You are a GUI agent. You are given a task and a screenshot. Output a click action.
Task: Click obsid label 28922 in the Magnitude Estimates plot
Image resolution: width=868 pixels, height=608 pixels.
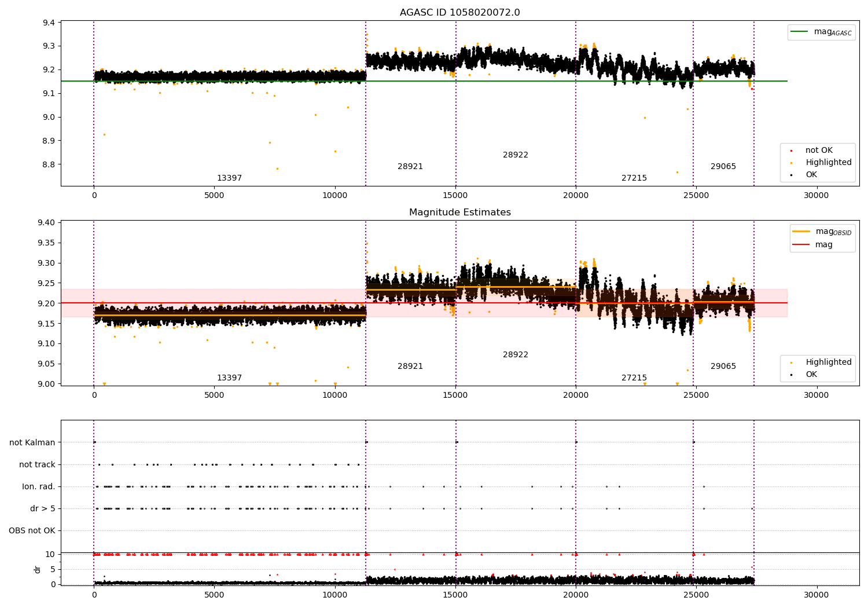click(516, 355)
